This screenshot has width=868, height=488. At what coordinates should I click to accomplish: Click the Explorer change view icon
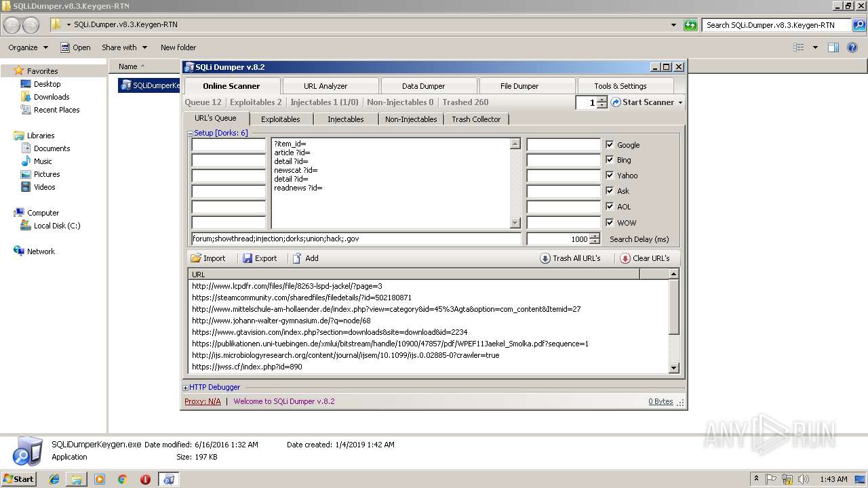(799, 47)
